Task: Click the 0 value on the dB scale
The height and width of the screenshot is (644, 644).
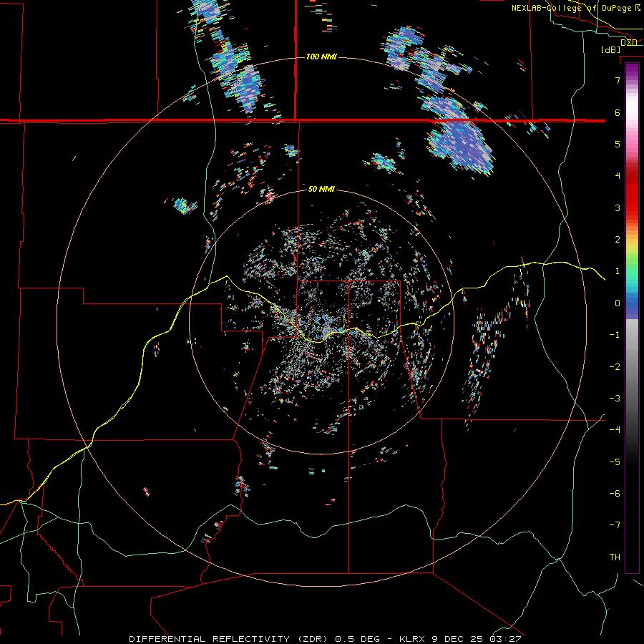Action: pos(618,303)
